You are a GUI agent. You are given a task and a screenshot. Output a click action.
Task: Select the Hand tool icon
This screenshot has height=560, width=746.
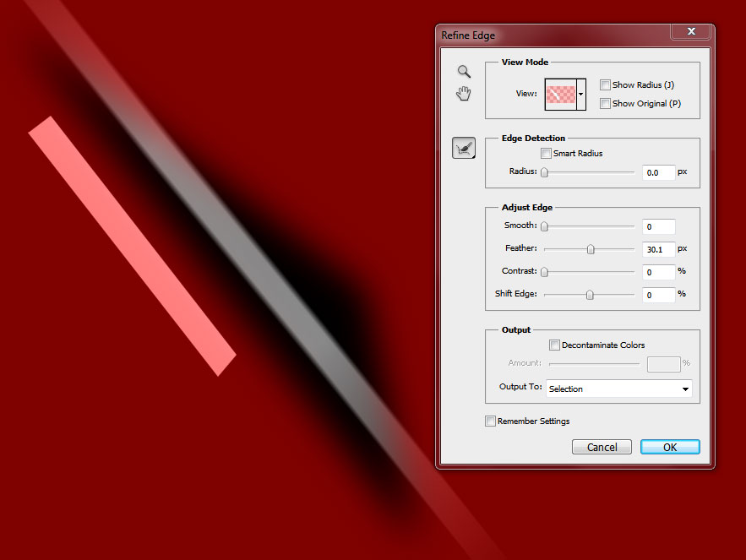coord(464,94)
